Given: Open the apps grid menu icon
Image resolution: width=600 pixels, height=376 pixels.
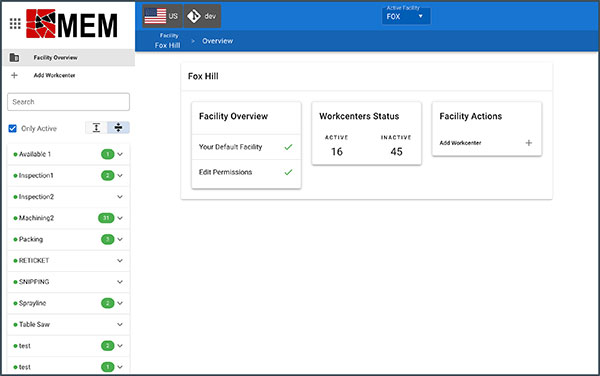Looking at the screenshot, I should coord(15,23).
